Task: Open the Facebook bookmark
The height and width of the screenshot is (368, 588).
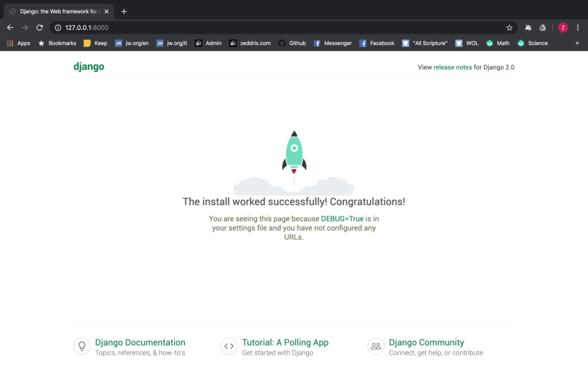Action: click(x=377, y=43)
